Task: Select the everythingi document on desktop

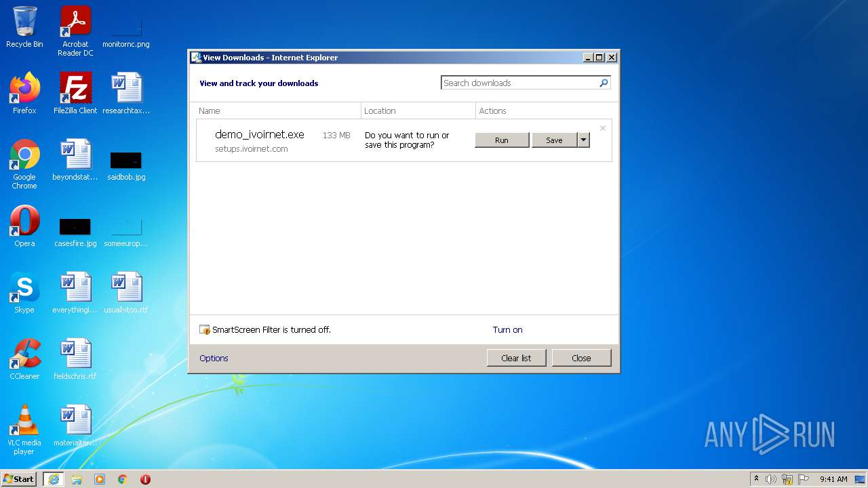Action: 75,293
